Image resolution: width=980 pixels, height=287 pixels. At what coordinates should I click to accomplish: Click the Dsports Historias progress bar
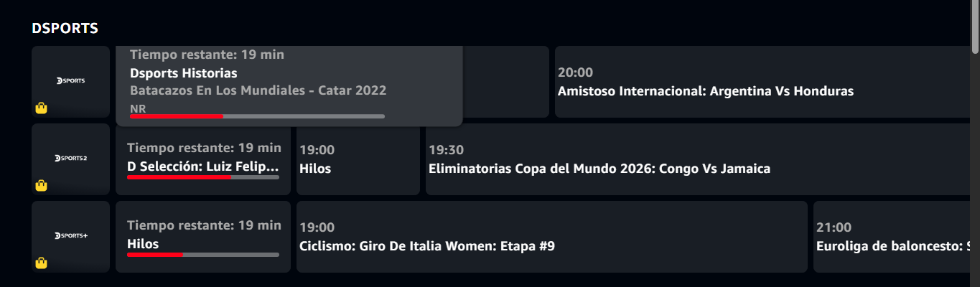(x=257, y=116)
